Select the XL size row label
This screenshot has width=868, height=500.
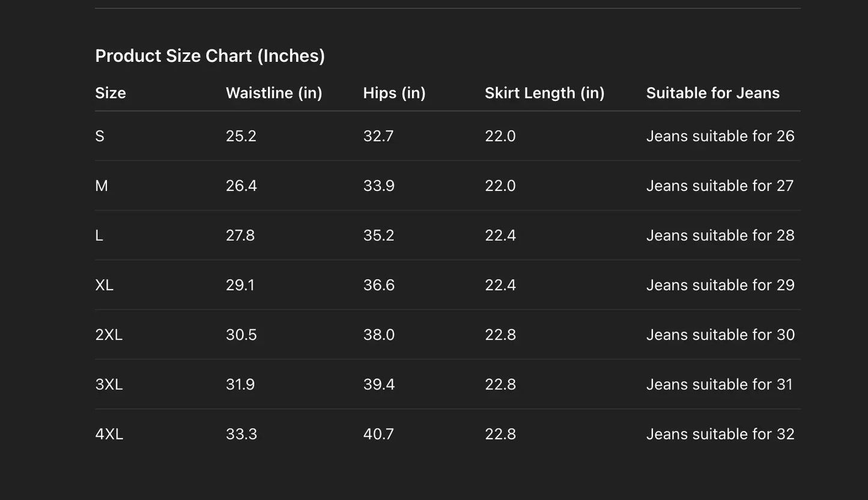pos(104,285)
